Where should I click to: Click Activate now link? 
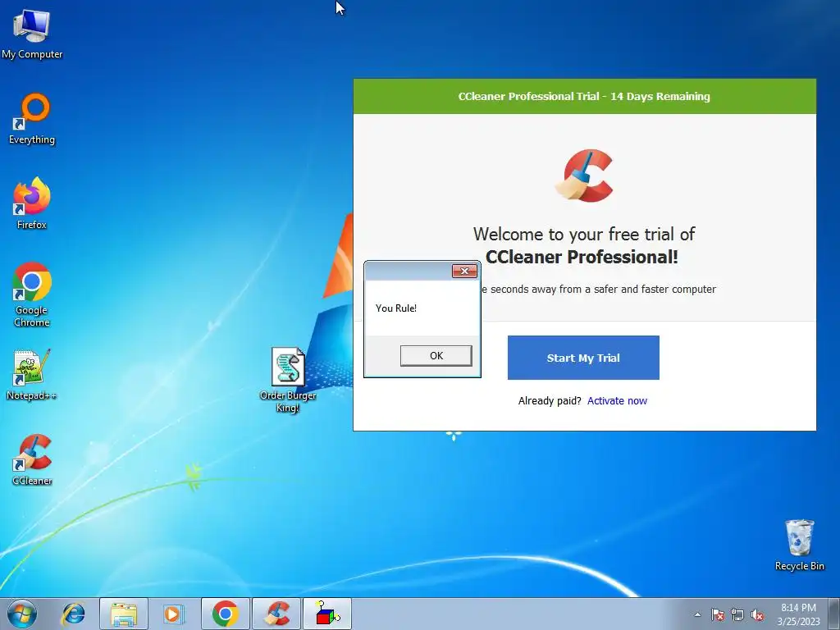click(617, 400)
